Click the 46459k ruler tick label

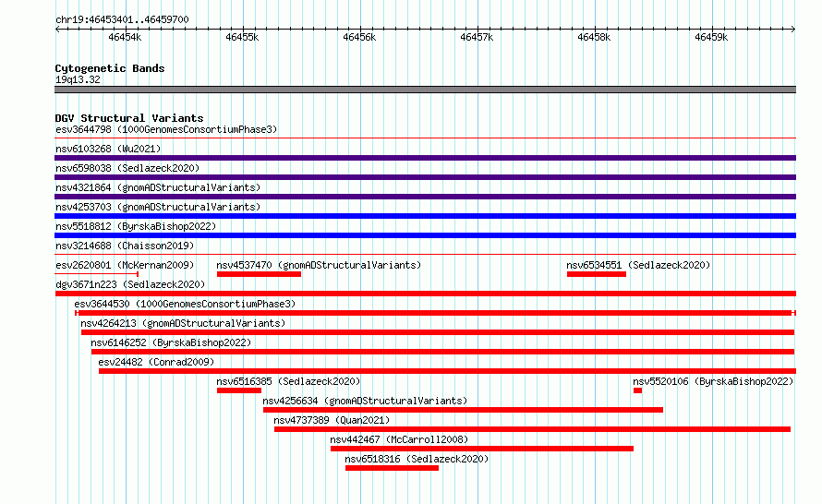click(x=711, y=37)
